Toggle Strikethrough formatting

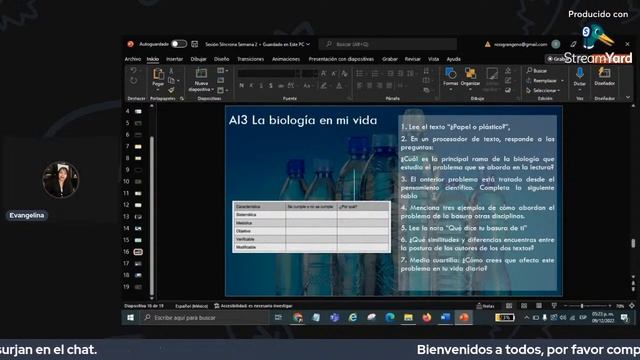pos(281,86)
